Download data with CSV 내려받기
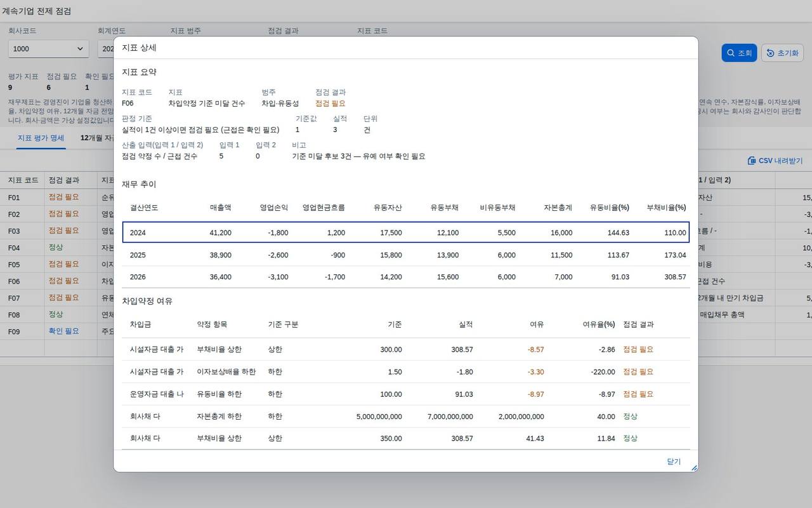 (775, 161)
